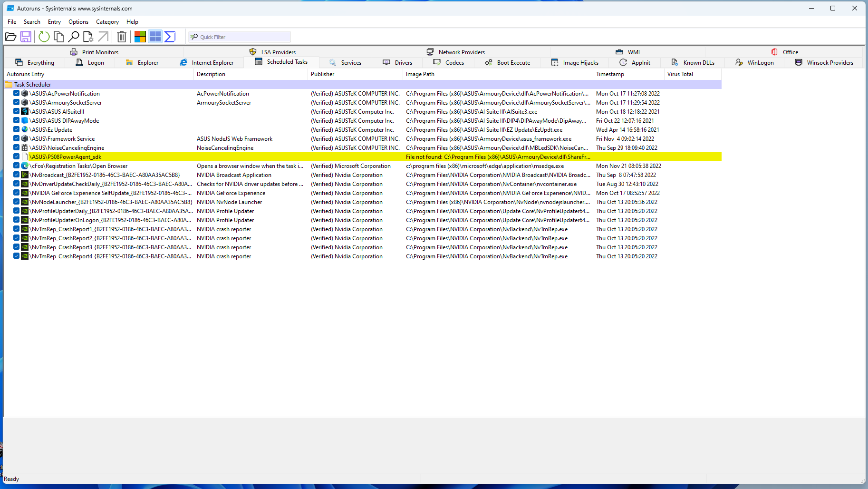Open the Help menu
Screen dimensions: 868x489
(x=132, y=22)
